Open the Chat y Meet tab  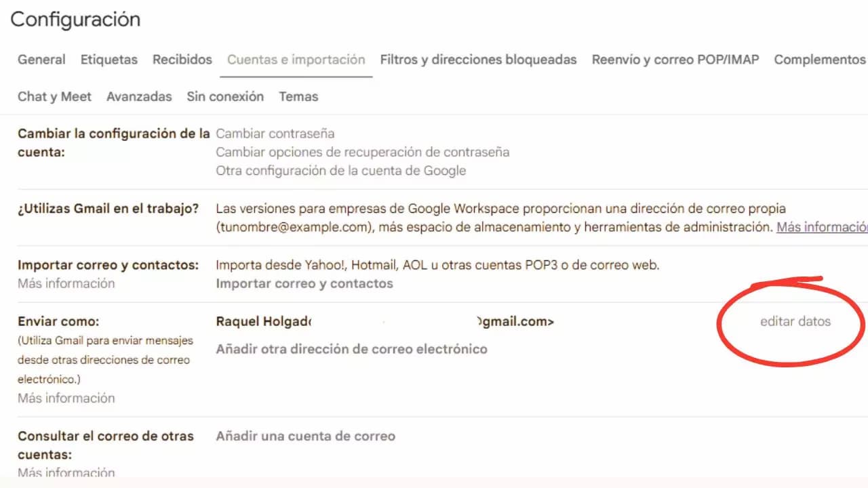(x=54, y=96)
